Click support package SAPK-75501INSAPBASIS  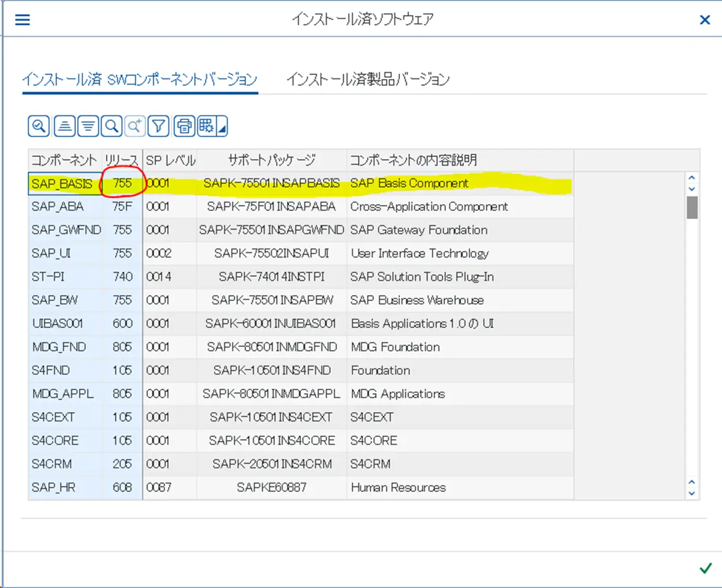click(272, 183)
